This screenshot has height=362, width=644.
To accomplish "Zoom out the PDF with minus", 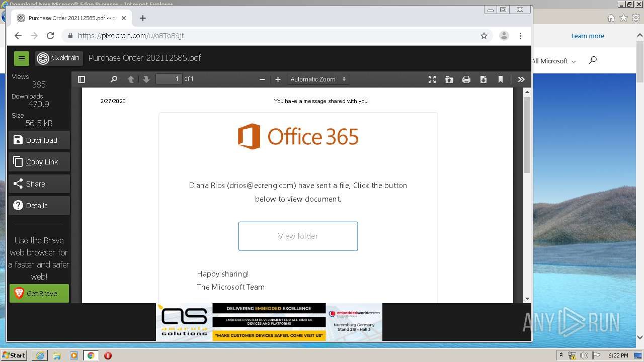I will point(262,79).
